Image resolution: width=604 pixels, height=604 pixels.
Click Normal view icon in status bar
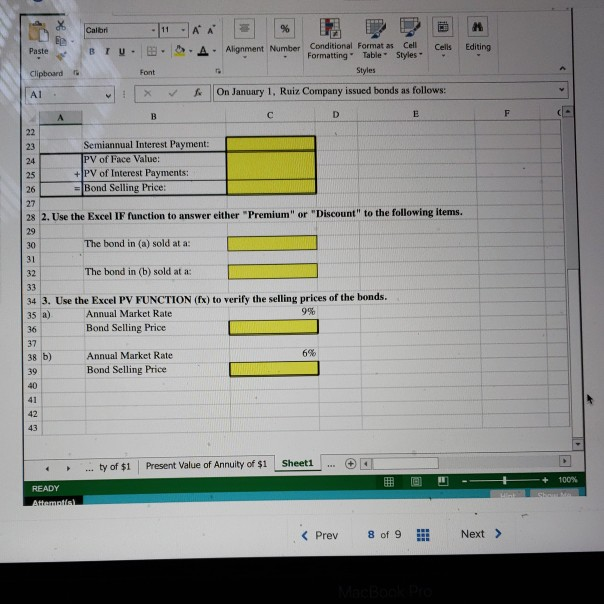pyautogui.click(x=389, y=482)
